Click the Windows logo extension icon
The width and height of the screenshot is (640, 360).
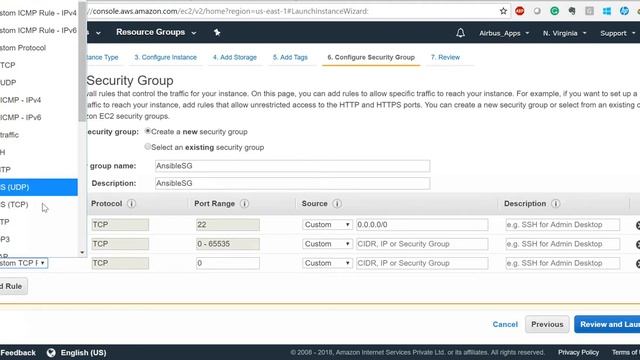pyautogui.click(x=607, y=11)
